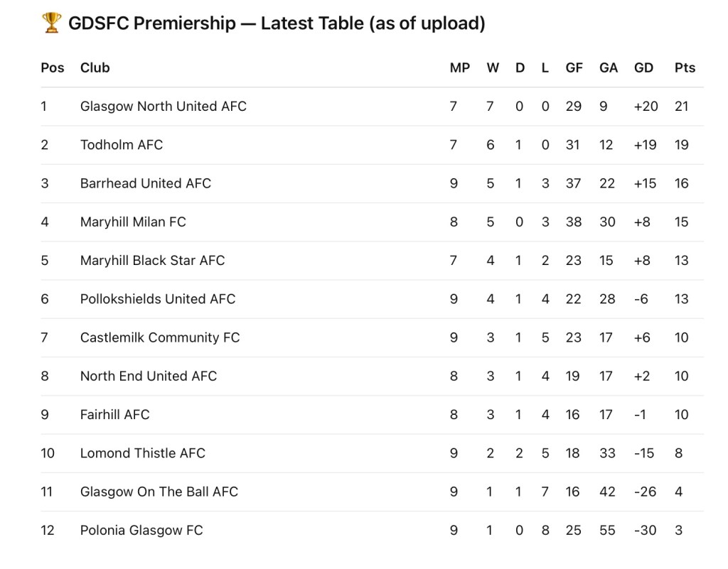728x569 pixels.
Task: Choose Maryhill Milan FC club entry
Action: [x=133, y=222]
